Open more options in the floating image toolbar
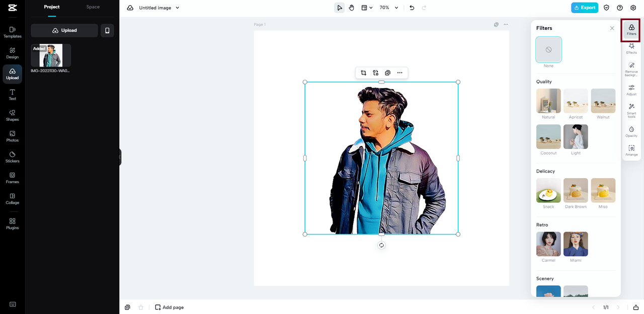The width and height of the screenshot is (644, 314). tap(399, 73)
